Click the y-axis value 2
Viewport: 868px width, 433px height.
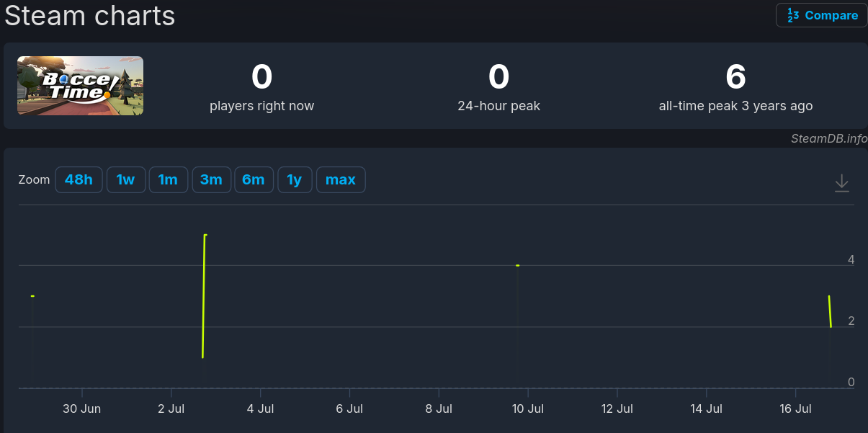[x=851, y=321]
